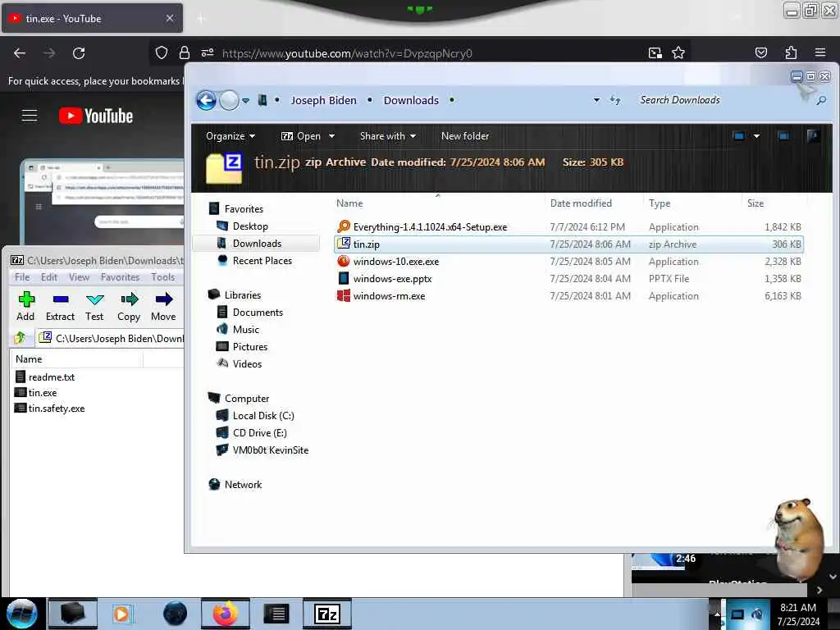
Task: Open Favorites menu in 7-Zip
Action: pos(120,277)
